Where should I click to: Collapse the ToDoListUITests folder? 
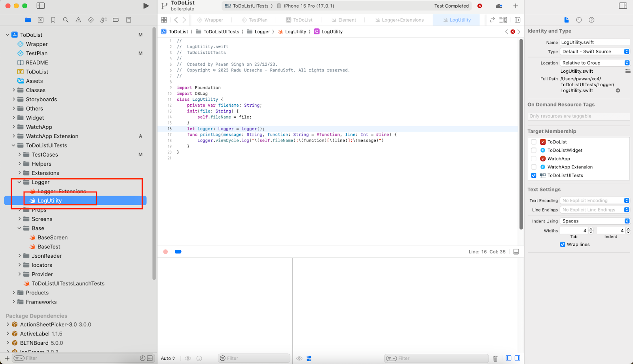tap(13, 145)
